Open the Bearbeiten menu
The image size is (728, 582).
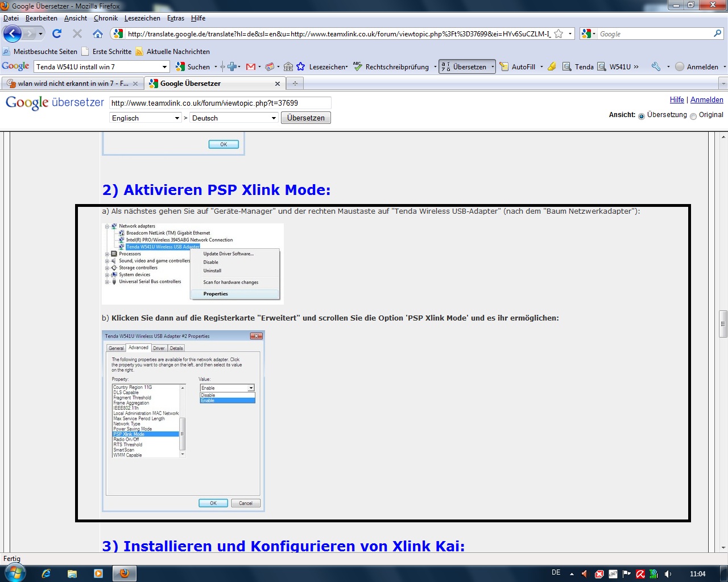(41, 18)
